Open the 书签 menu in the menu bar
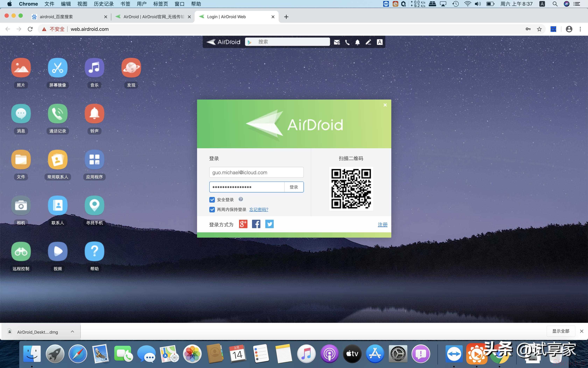 (x=125, y=4)
